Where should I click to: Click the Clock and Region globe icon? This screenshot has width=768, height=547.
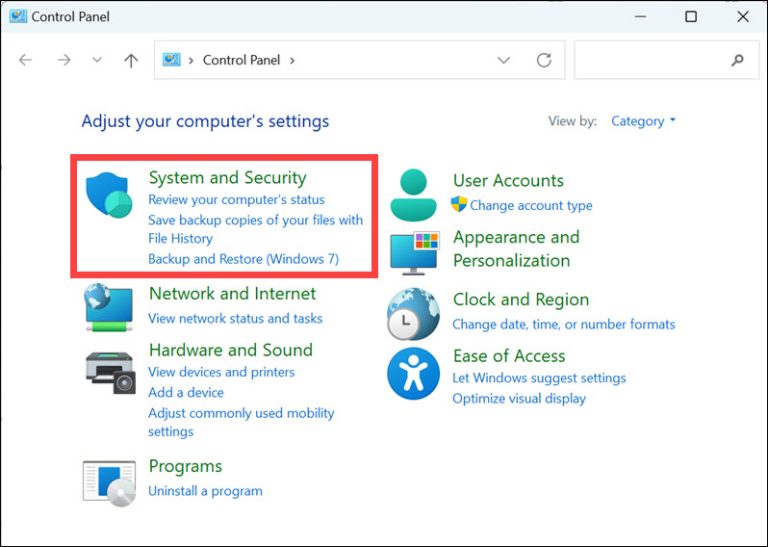pos(413,314)
